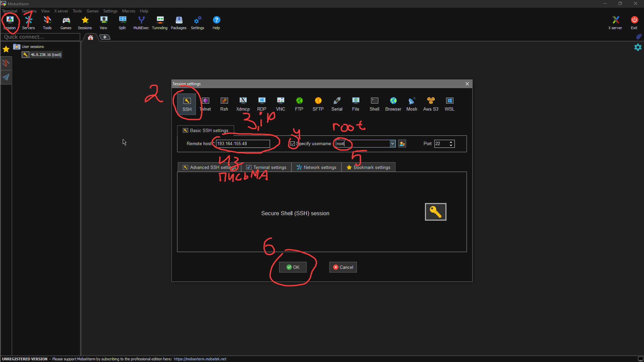Click OK to confirm session settings
644x362 pixels.
point(292,267)
